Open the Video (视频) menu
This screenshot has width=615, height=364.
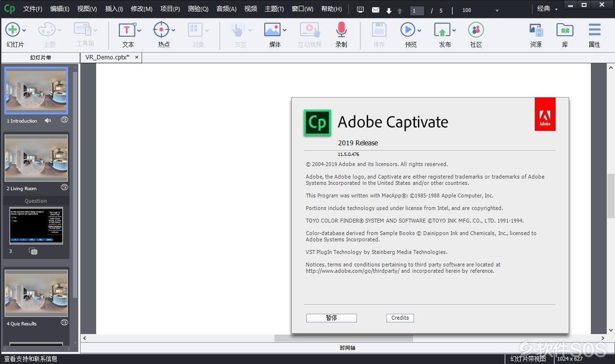pyautogui.click(x=251, y=9)
